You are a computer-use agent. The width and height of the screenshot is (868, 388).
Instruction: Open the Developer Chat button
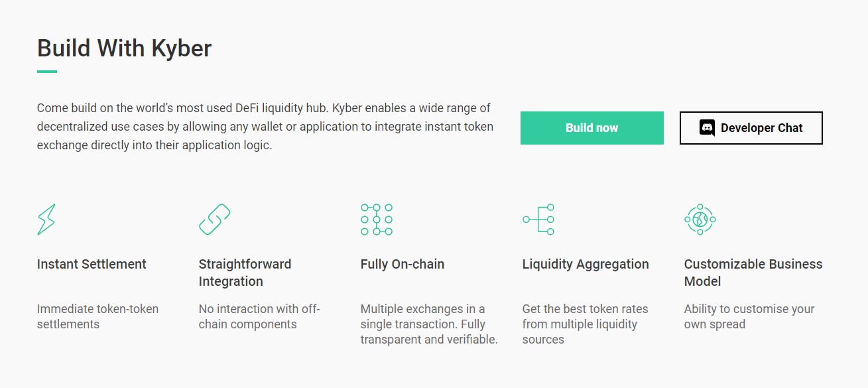[x=751, y=128]
